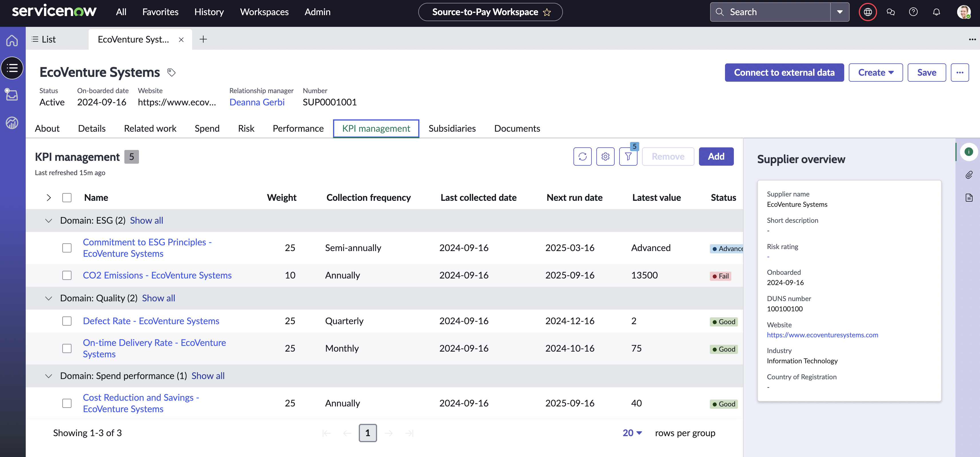The width and height of the screenshot is (980, 457).
Task: Refresh the KPI management list
Action: [x=582, y=156]
